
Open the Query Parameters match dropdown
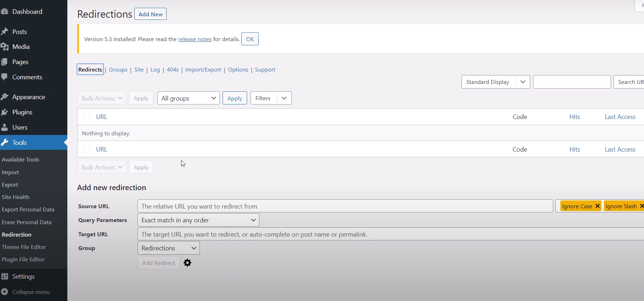pyautogui.click(x=198, y=220)
